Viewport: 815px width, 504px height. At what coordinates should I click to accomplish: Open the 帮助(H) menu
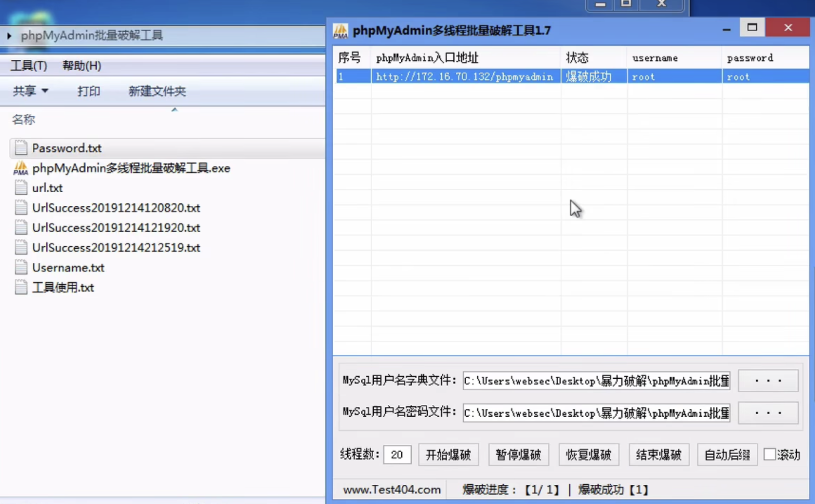82,65
